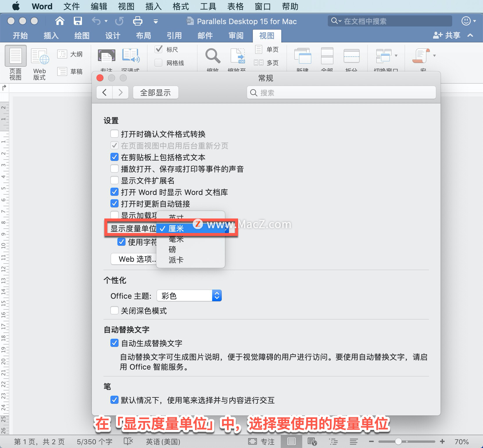
Task: Open the undo history dropdown arrow
Action: [x=106, y=21]
